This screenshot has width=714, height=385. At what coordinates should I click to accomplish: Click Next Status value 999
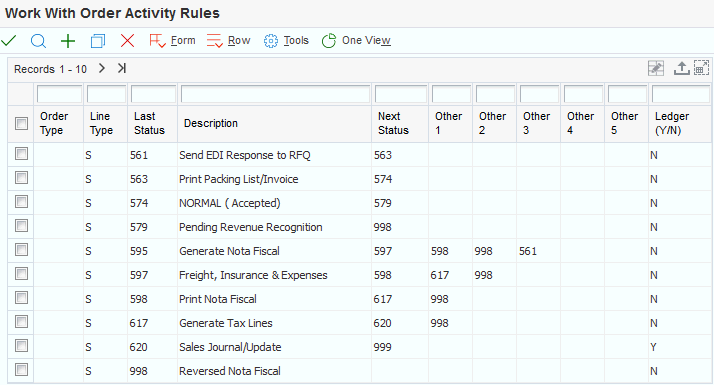(x=382, y=347)
